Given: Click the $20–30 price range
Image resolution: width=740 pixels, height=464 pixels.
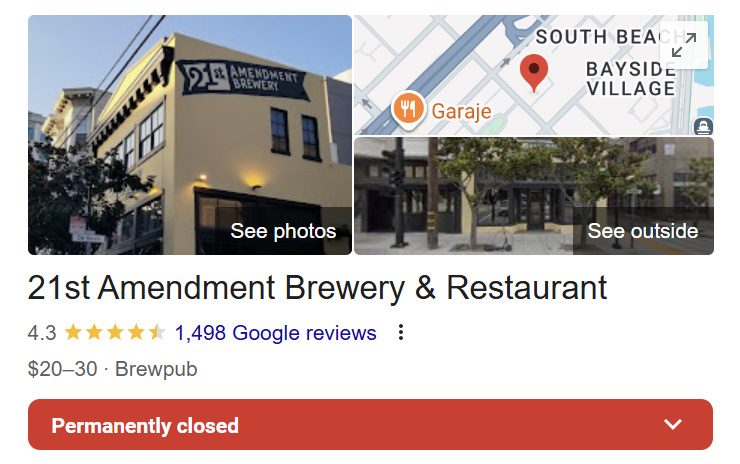Looking at the screenshot, I should click(x=62, y=369).
